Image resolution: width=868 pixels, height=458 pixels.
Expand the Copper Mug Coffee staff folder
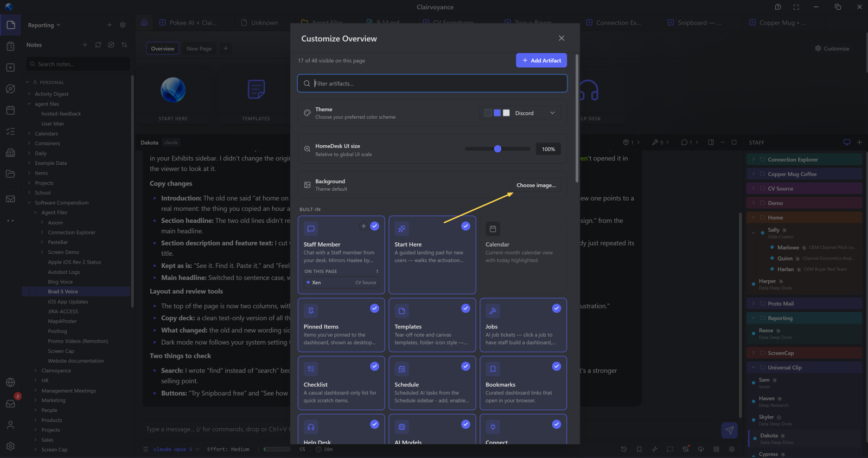click(753, 175)
